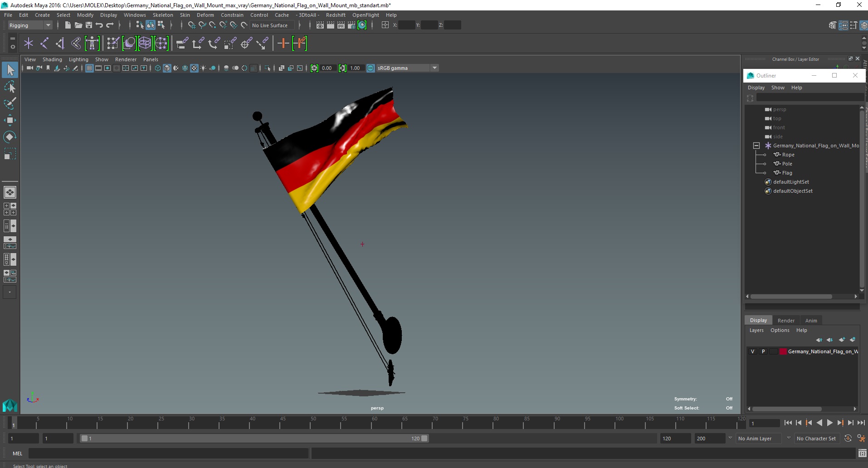Toggle wireframe shading in the viewport
This screenshot has height=468, width=868.
158,68
